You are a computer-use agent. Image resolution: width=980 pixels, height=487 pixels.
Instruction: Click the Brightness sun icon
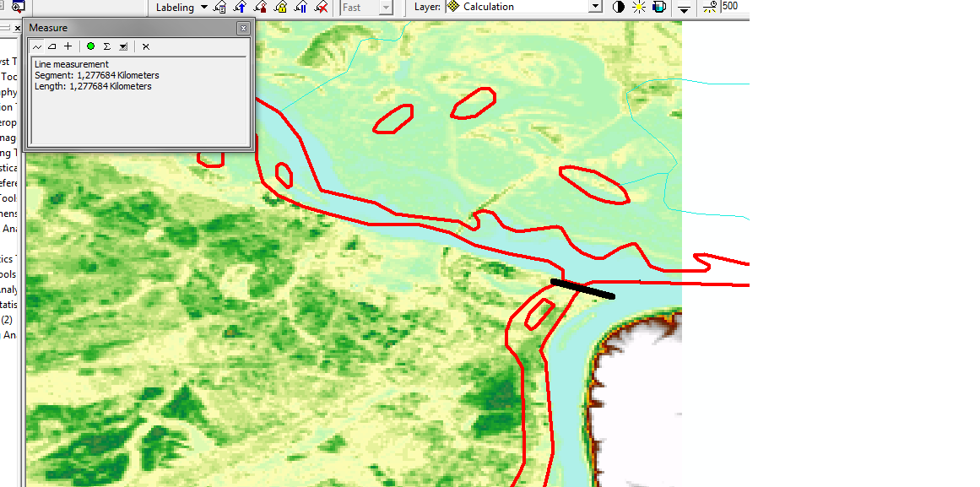click(x=639, y=8)
